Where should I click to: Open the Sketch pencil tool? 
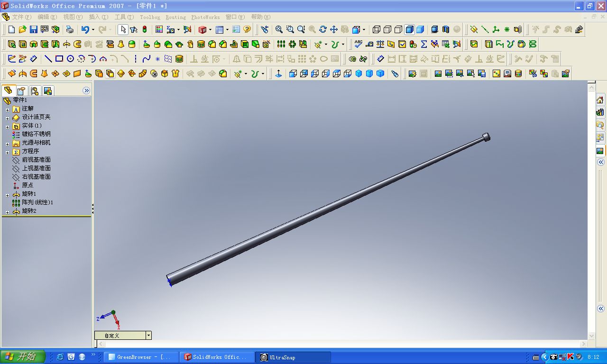point(12,59)
